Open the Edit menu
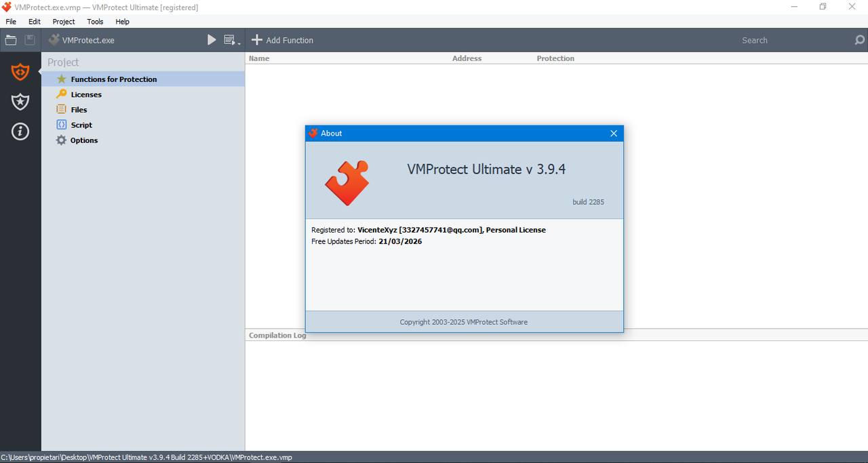868x463 pixels. point(35,22)
